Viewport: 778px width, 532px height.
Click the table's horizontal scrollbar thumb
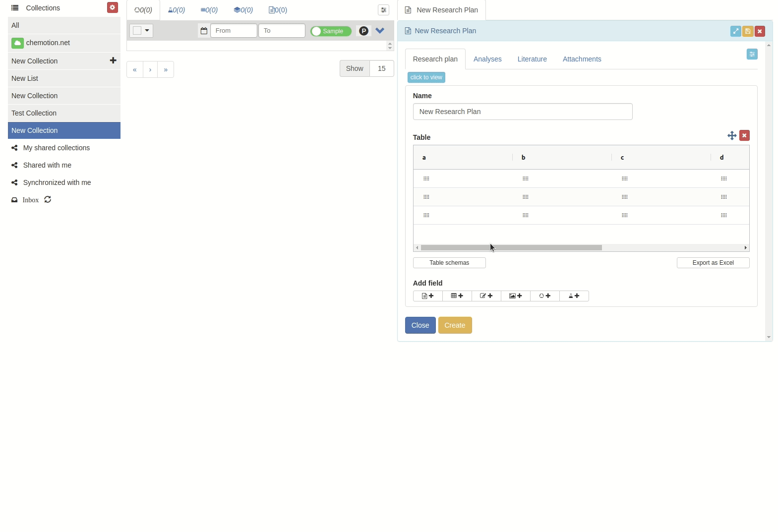tap(511, 247)
